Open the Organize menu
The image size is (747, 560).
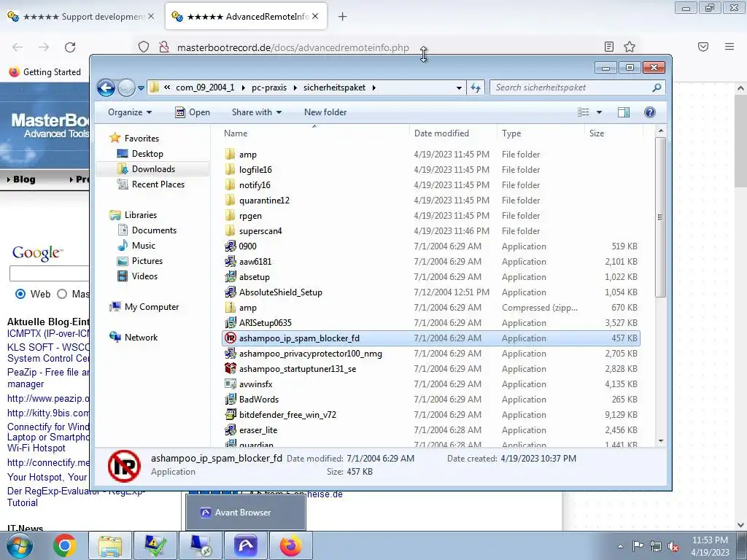[x=130, y=112]
